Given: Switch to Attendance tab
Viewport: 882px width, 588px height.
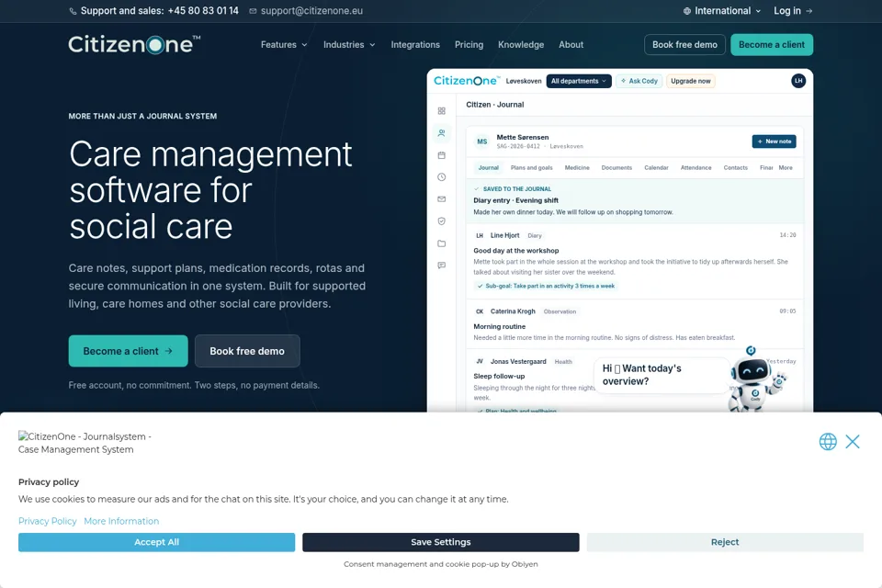Looking at the screenshot, I should tap(695, 168).
